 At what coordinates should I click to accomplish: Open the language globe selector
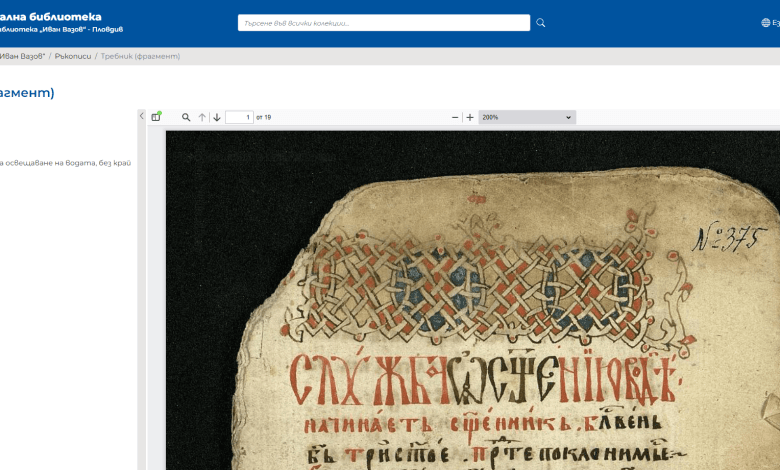click(x=770, y=23)
